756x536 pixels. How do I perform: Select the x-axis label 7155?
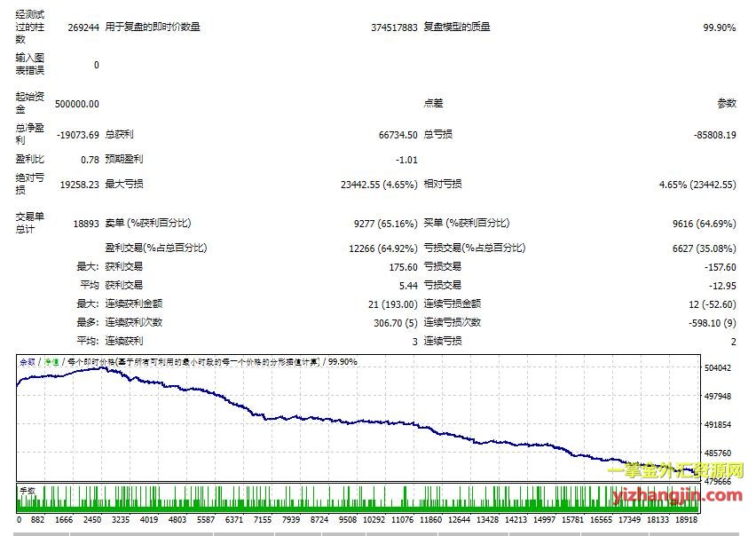tap(263, 520)
